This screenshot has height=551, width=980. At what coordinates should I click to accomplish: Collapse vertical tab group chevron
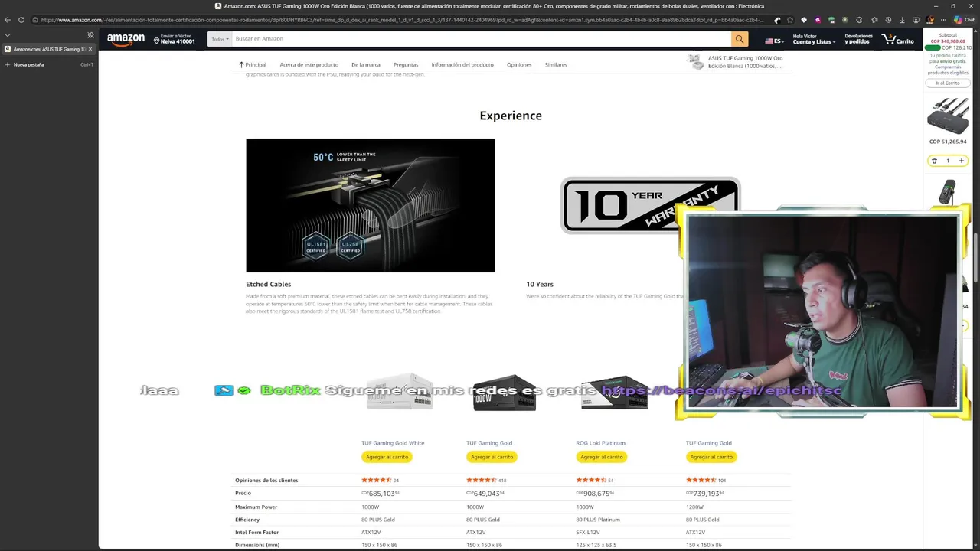tap(8, 35)
